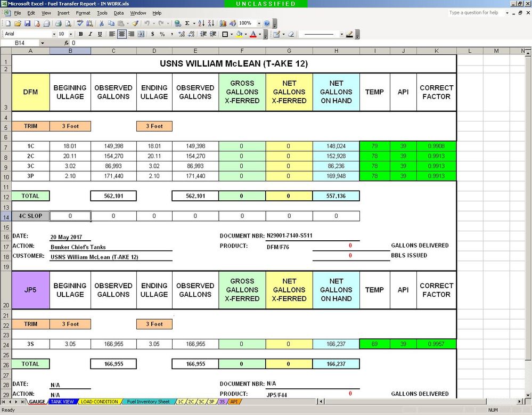Viewport: 532px width, 415px height.
Task: Toggle center text alignment
Action: coord(121,34)
